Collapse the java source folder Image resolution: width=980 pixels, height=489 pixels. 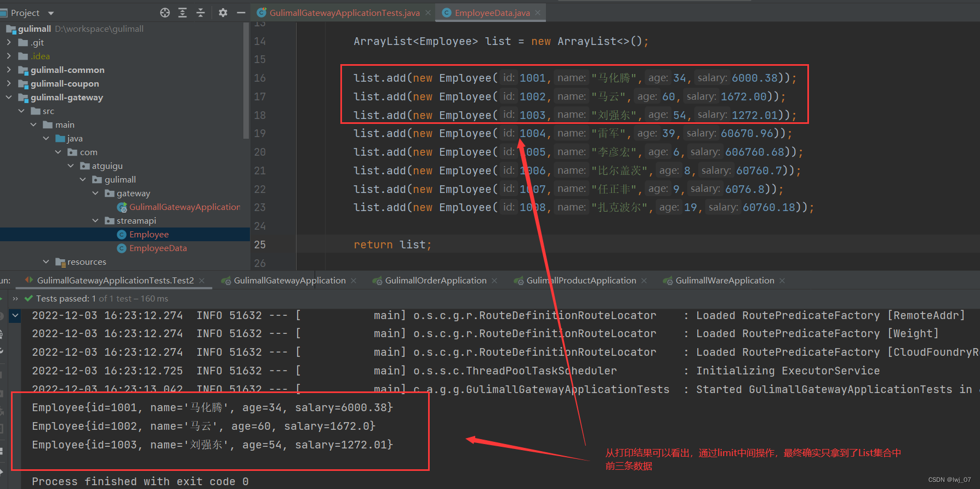pyautogui.click(x=46, y=138)
